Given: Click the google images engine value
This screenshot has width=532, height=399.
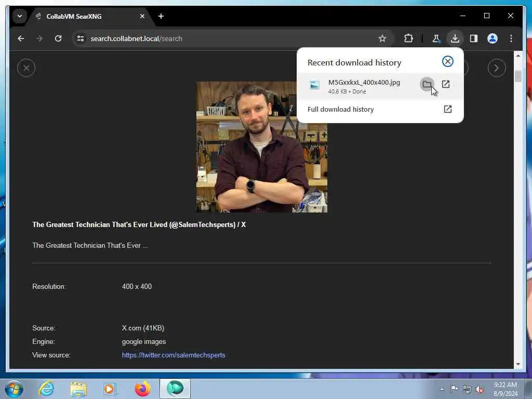Looking at the screenshot, I should point(144,342).
